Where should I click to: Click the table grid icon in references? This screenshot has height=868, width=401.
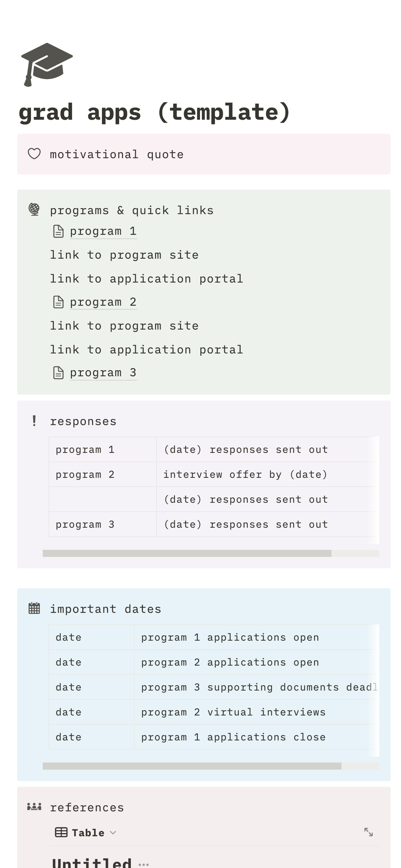tap(61, 832)
